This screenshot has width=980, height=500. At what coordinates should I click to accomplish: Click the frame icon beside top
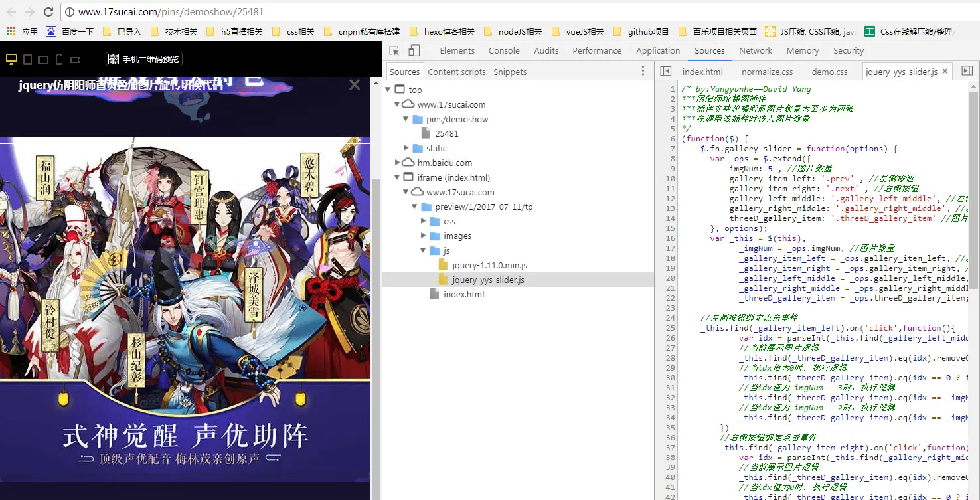[399, 90]
